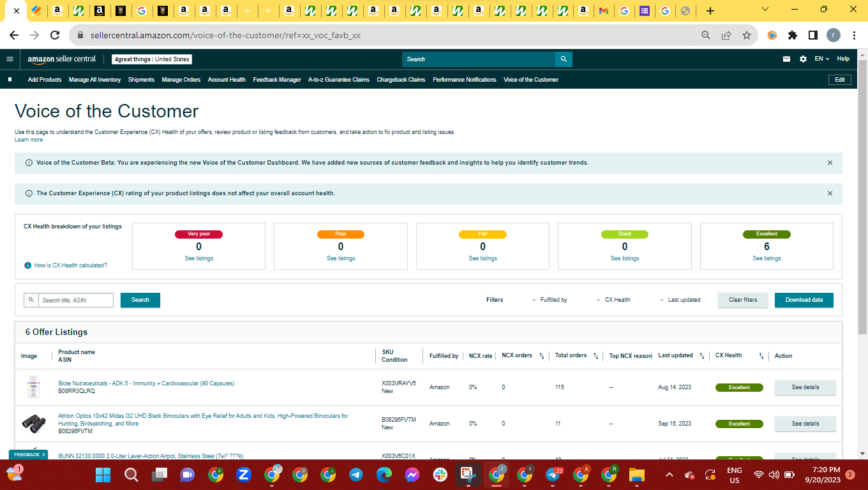
Task: Close the FEEDBACK tab with its X
Action: pyautogui.click(x=44, y=455)
